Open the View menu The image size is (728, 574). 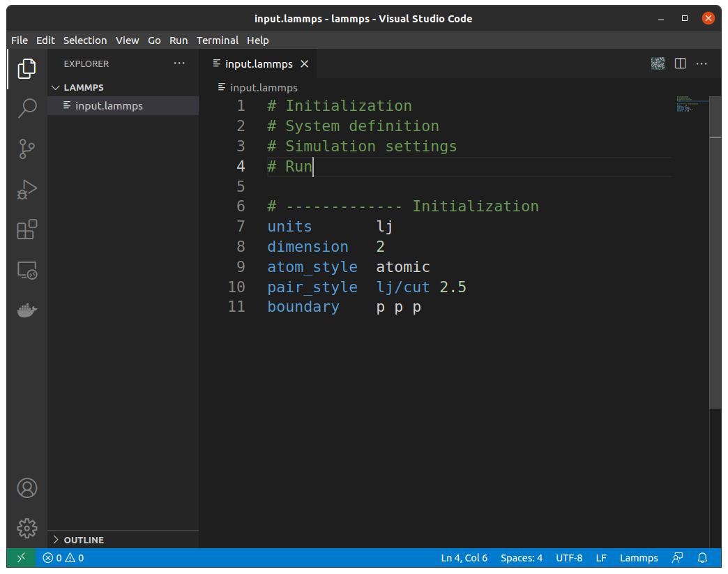tap(127, 40)
